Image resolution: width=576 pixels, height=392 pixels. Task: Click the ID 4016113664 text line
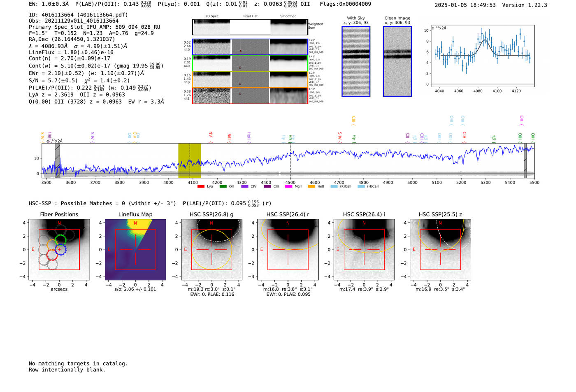[78, 15]
